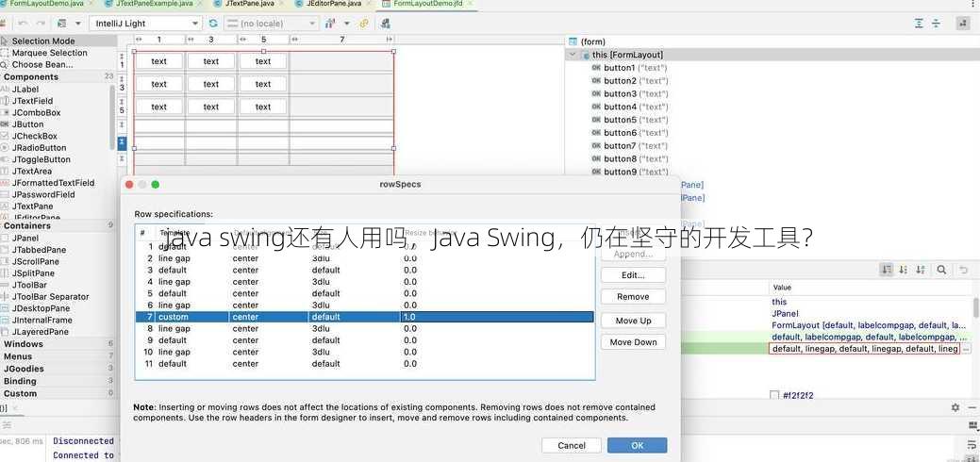This screenshot has width=980, height=462.
Task: Click the ellipsis button beside the rowSpecs value
Action: 966,349
